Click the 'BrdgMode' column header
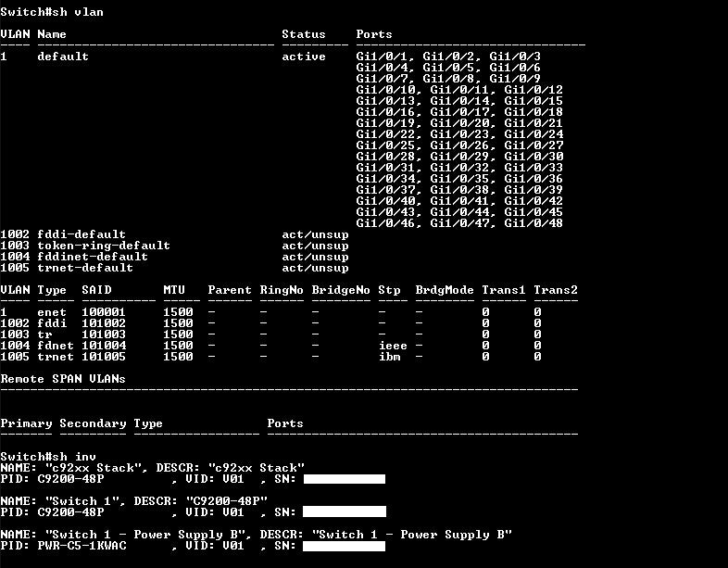Viewport: 728px width, 568px height. [x=445, y=290]
